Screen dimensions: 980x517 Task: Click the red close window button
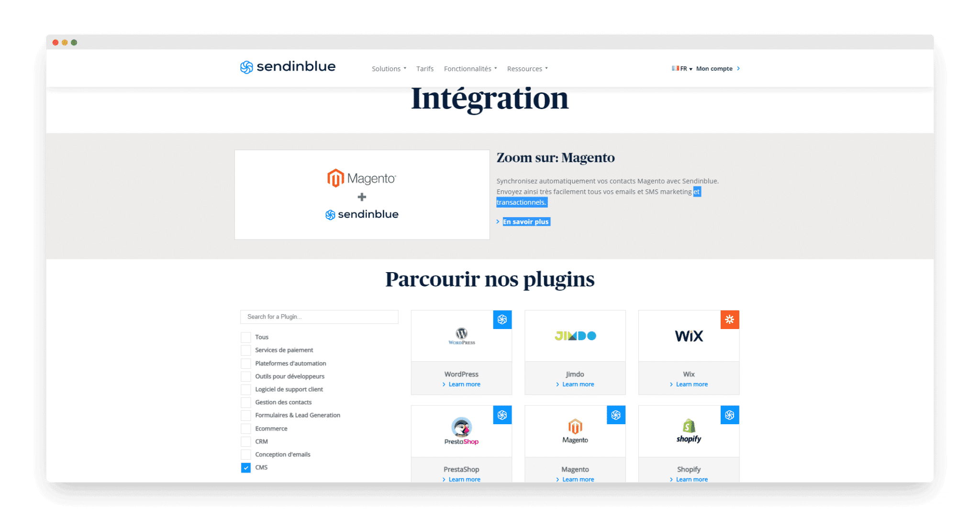(56, 43)
